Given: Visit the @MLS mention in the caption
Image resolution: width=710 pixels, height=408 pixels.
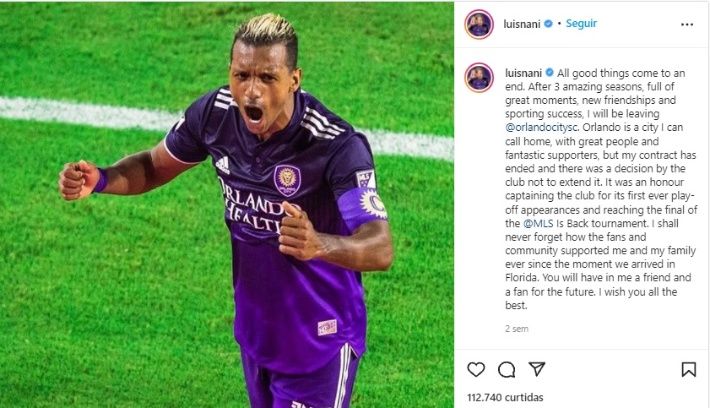Looking at the screenshot, I should tap(538, 223).
